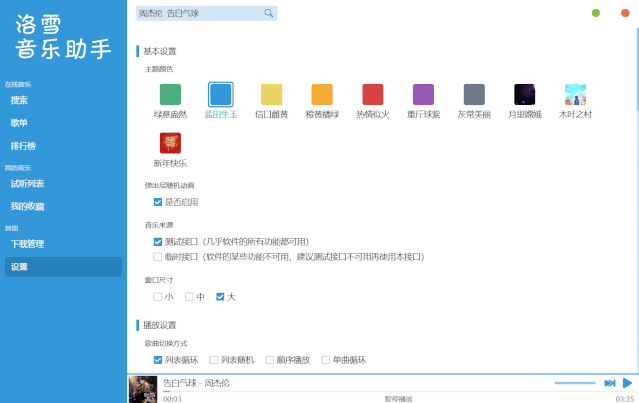The image size is (639, 403).
Task: Enable the 临时接口 music source option
Action: pos(158,256)
